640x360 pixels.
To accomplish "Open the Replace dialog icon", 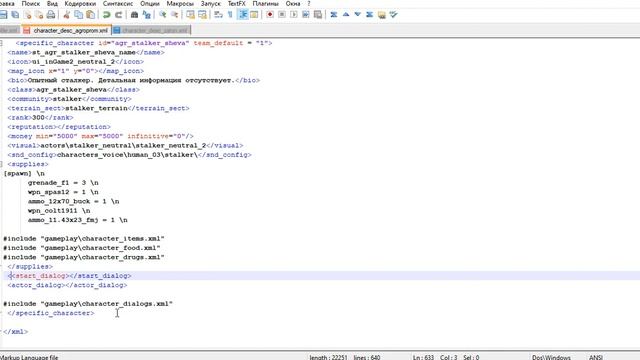I will [x=147, y=15].
